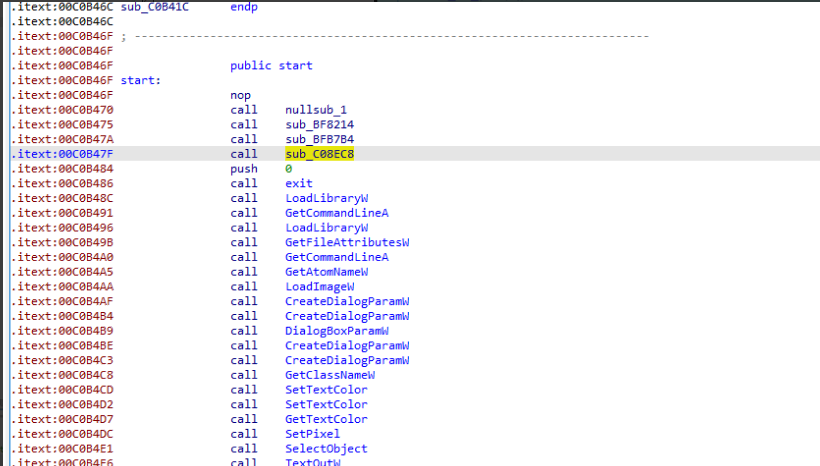The image size is (820, 466).
Task: Select GetCommandLineA at address 00C0B4A0
Action: coord(337,257)
